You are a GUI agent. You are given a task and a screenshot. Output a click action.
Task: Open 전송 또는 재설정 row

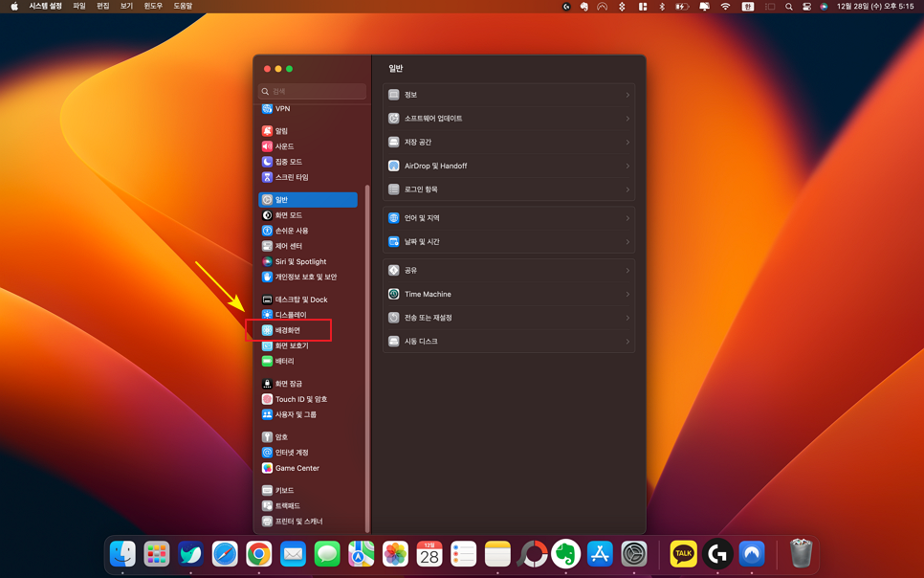[509, 318]
